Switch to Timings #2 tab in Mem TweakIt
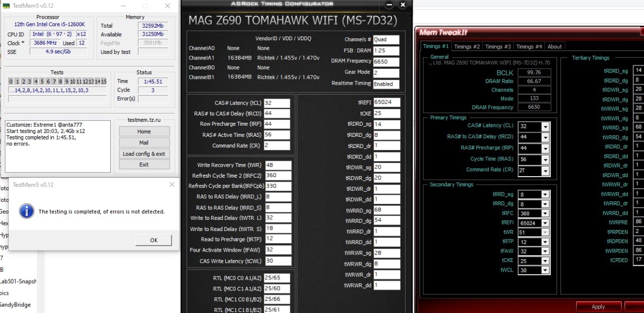Viewport: 644px width, 313px height. point(466,46)
